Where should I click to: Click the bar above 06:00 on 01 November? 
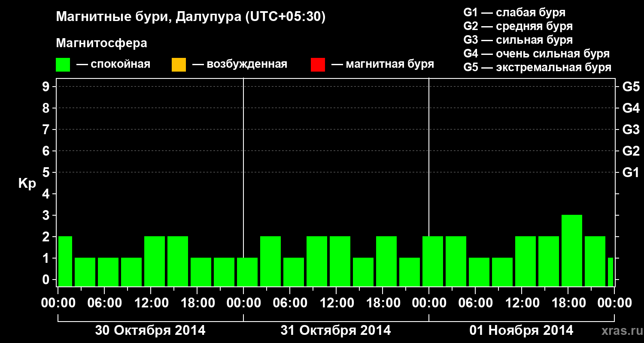(479, 272)
